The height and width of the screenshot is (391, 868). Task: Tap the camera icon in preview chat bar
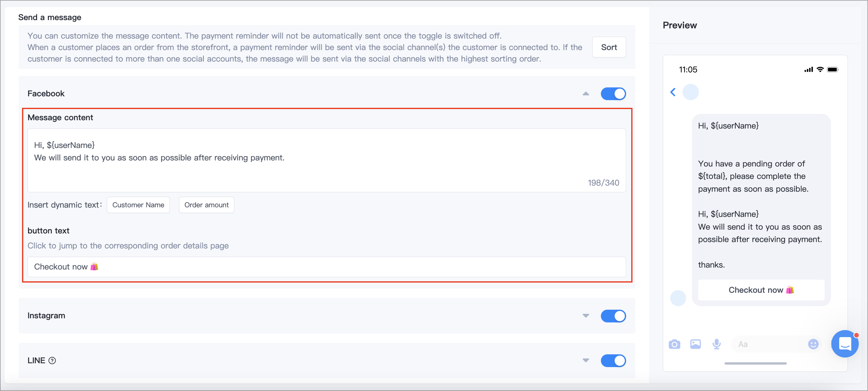point(674,344)
